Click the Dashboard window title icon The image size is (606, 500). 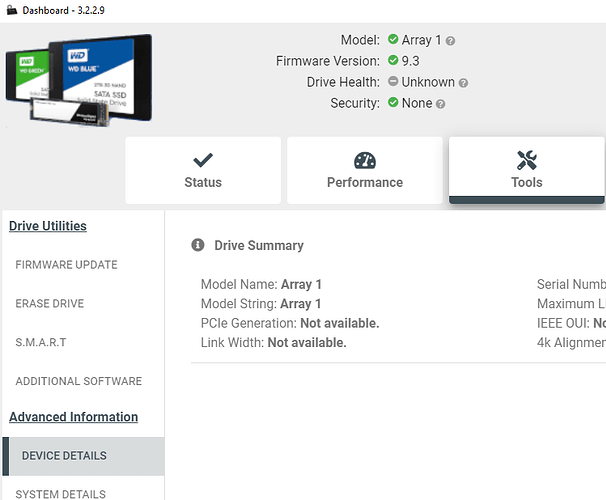coord(11,10)
